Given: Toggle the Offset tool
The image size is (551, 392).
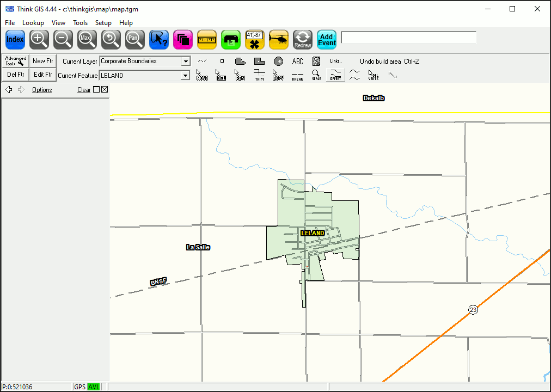Looking at the screenshot, I should point(335,75).
